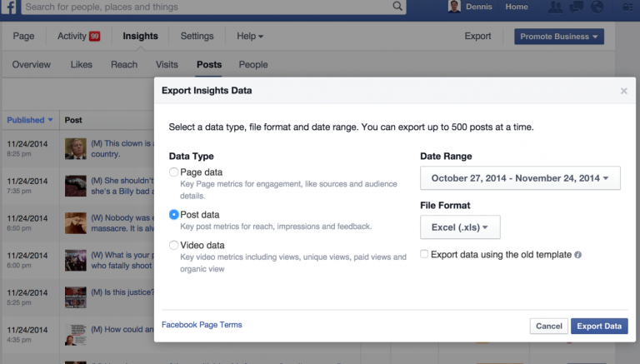
Task: Open the Date Range dropdown
Action: [520, 178]
